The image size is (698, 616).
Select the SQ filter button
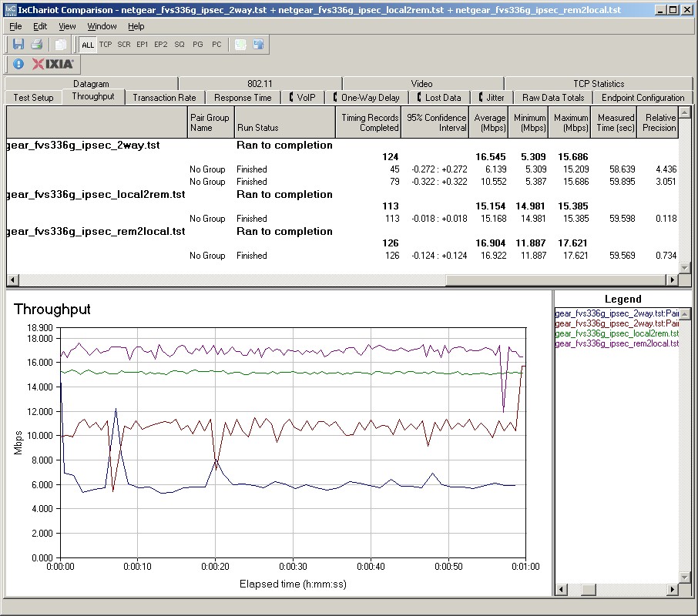click(180, 45)
